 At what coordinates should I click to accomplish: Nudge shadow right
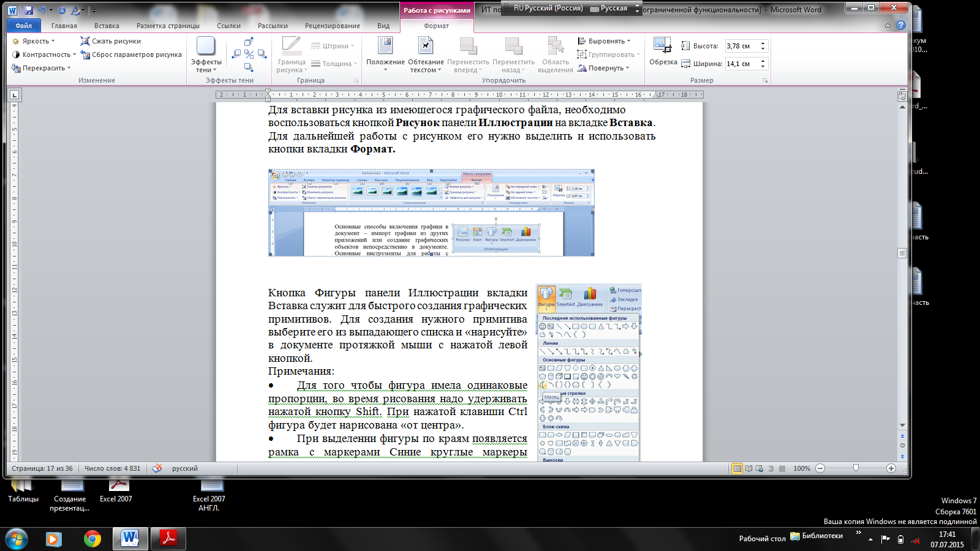262,54
